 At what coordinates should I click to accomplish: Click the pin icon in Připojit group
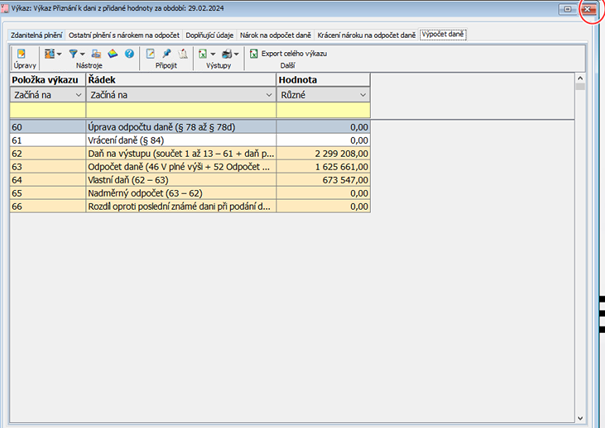point(166,53)
